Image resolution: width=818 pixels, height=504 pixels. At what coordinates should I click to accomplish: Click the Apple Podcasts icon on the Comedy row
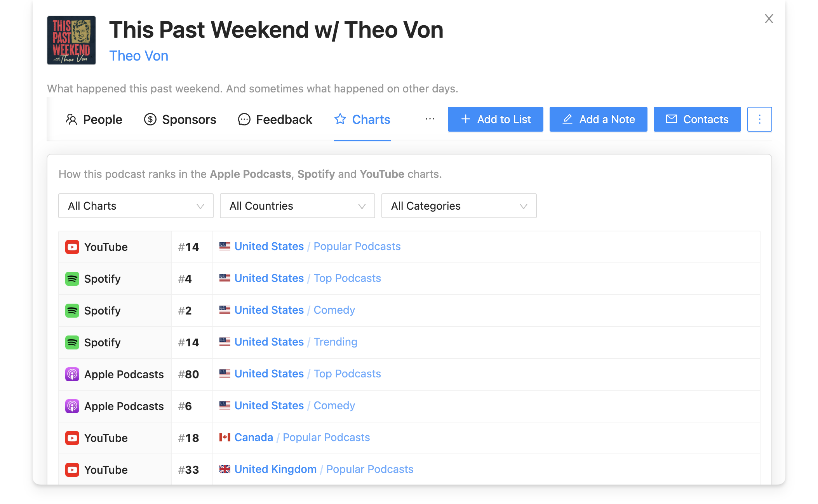pyautogui.click(x=72, y=406)
